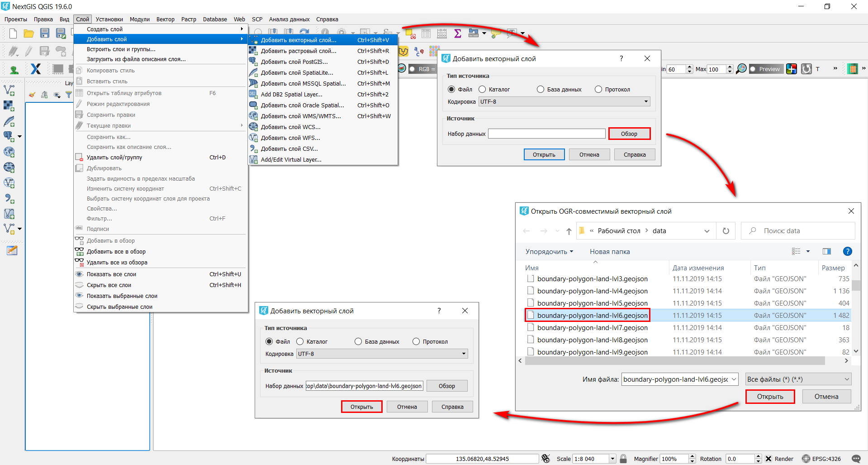This screenshot has height=465, width=868.
Task: Choose Добавить растровый слой menu entry
Action: [x=299, y=51]
